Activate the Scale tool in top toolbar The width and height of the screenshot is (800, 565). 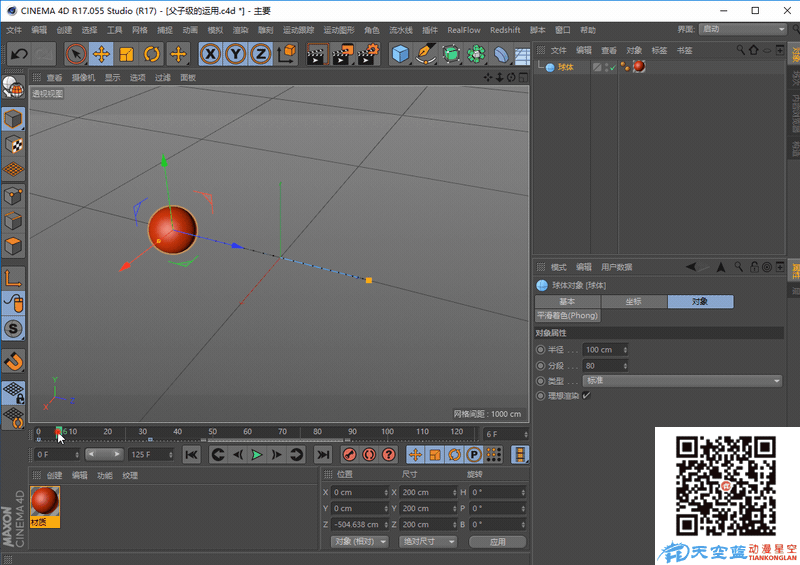126,54
